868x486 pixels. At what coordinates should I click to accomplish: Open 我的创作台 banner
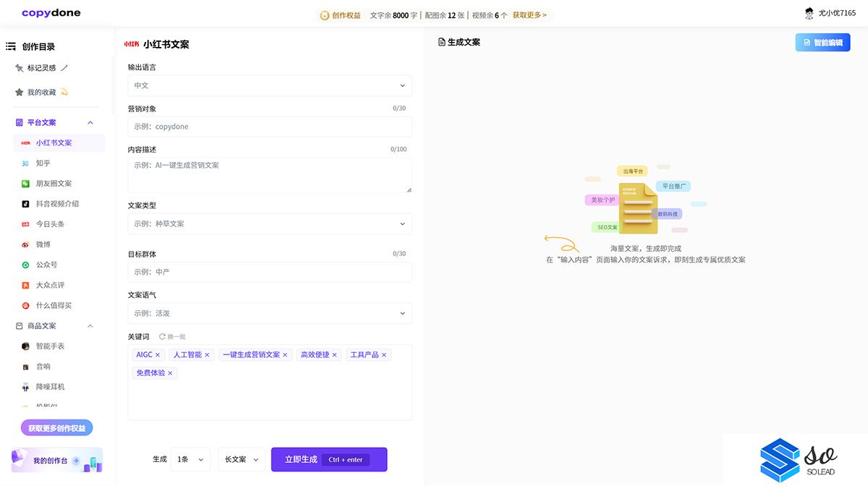click(57, 460)
